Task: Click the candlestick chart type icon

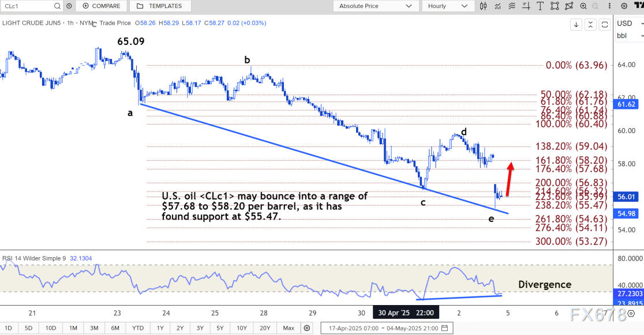Action: (x=483, y=6)
